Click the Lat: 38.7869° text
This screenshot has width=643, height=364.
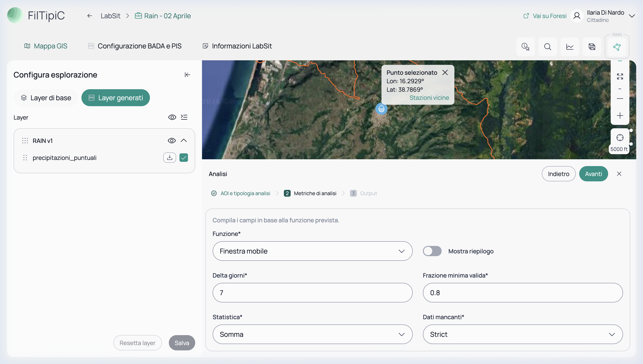[404, 89]
